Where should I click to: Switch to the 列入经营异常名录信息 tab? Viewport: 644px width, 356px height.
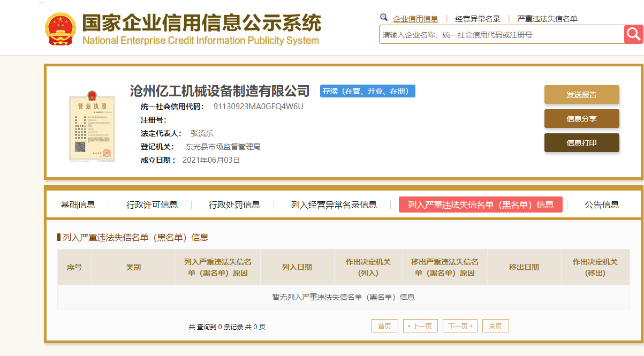point(334,204)
